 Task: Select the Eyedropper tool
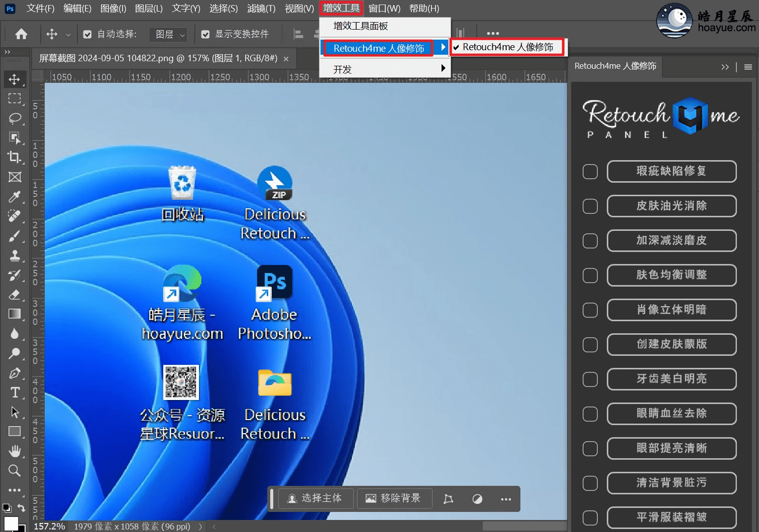[15, 197]
